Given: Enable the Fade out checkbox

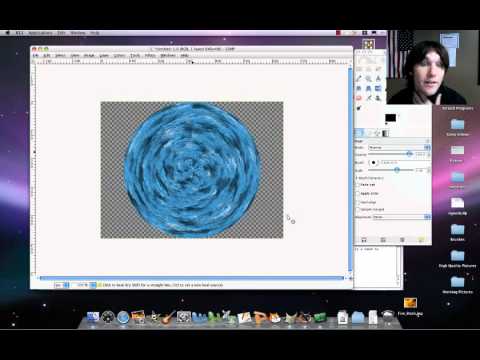Looking at the screenshot, I should click(x=358, y=185).
